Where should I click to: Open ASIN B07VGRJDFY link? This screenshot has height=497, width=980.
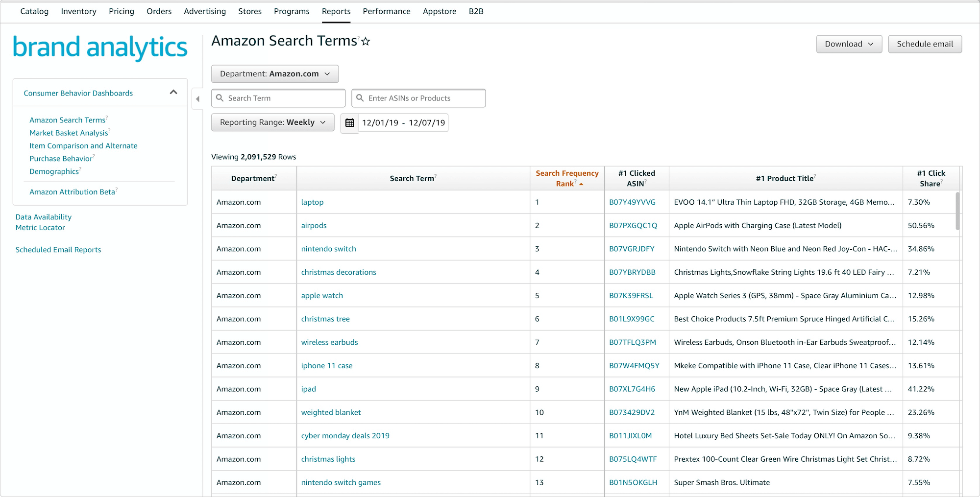[x=632, y=249]
